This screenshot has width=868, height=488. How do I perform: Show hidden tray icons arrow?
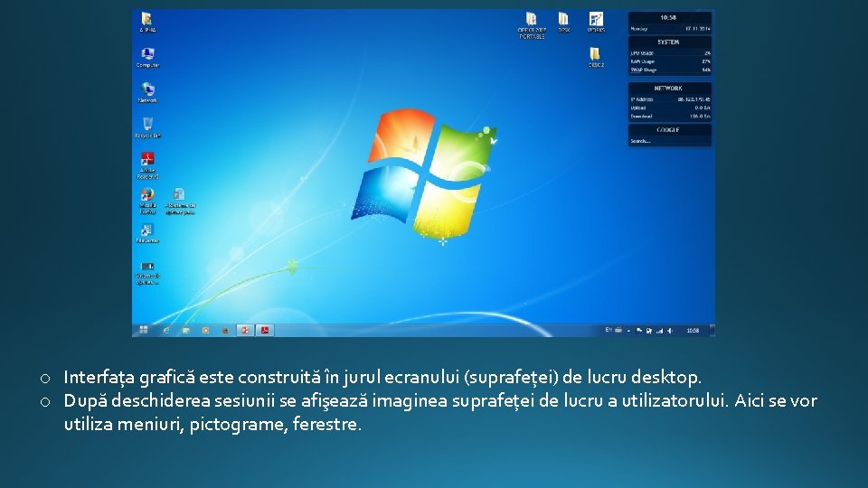pyautogui.click(x=628, y=331)
